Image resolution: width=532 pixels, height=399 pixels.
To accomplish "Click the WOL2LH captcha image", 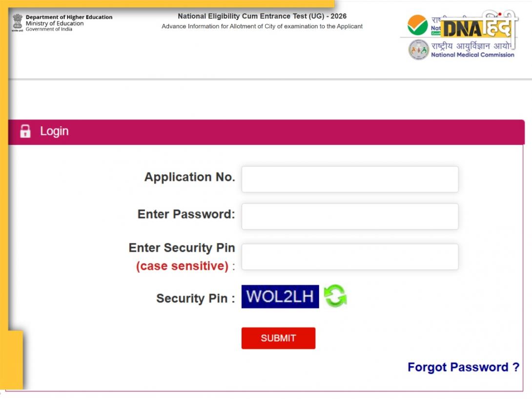I will 280,297.
